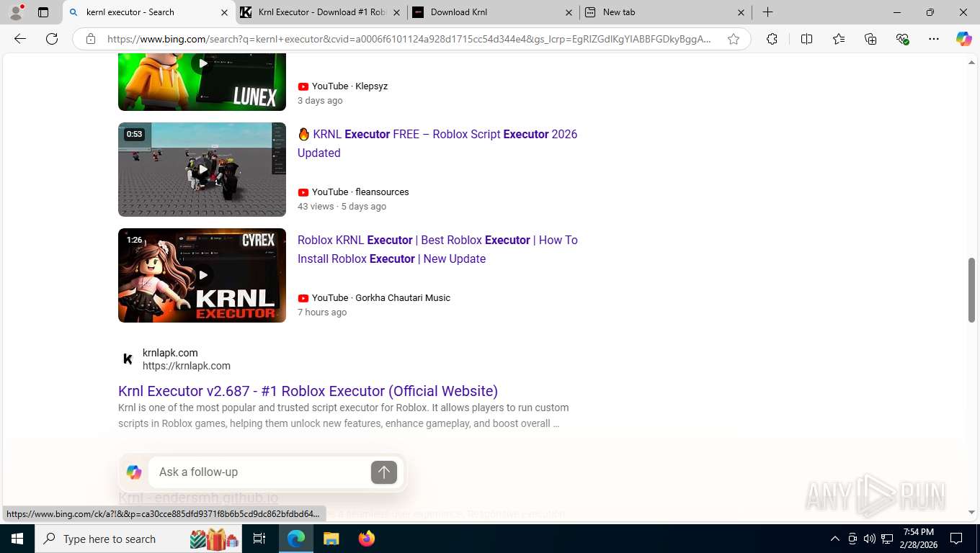Open the Windows Start menu
Screen dimensions: 980x553
pos(17,539)
